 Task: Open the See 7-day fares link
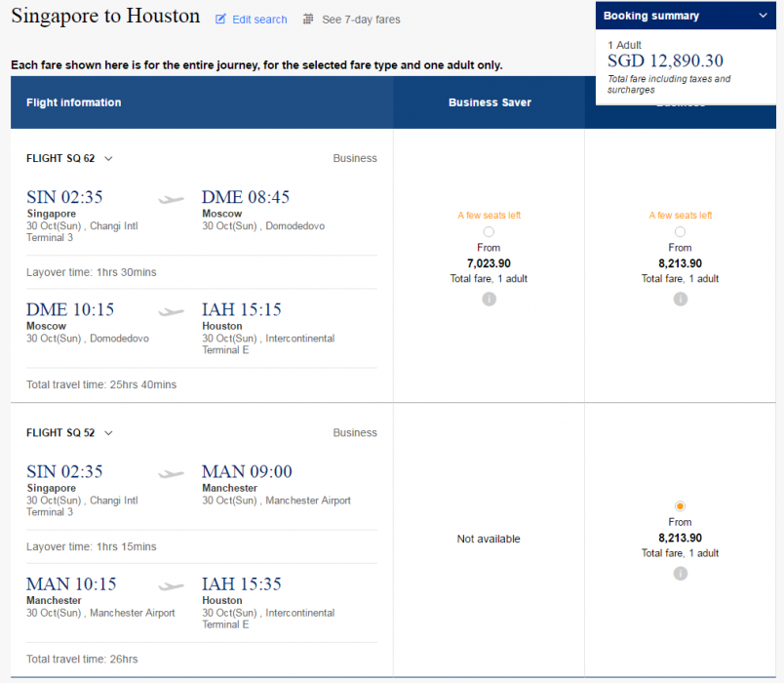coord(361,20)
